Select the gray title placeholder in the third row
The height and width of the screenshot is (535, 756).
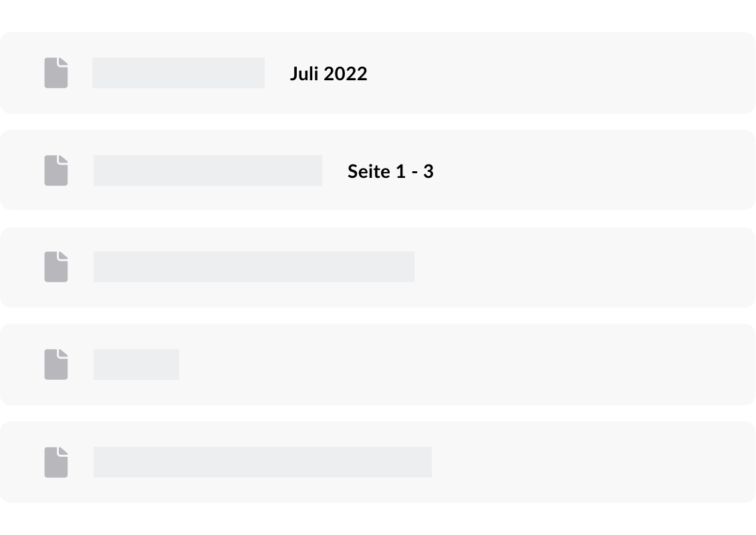click(x=253, y=267)
